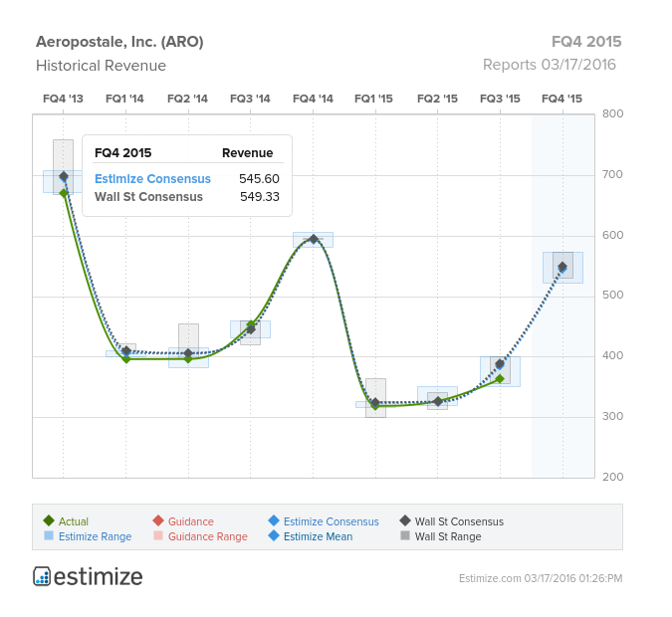672x617 pixels.
Task: Select the FQ2 '15 quarter label
Action: click(x=437, y=99)
